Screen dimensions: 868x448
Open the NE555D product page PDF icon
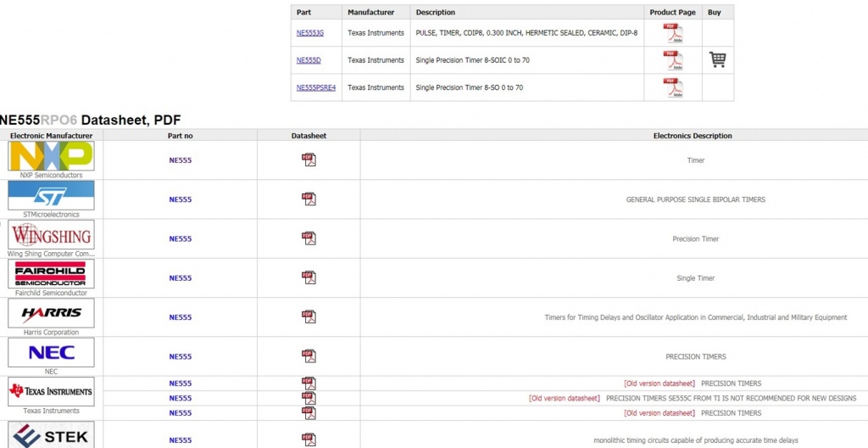pyautogui.click(x=673, y=60)
